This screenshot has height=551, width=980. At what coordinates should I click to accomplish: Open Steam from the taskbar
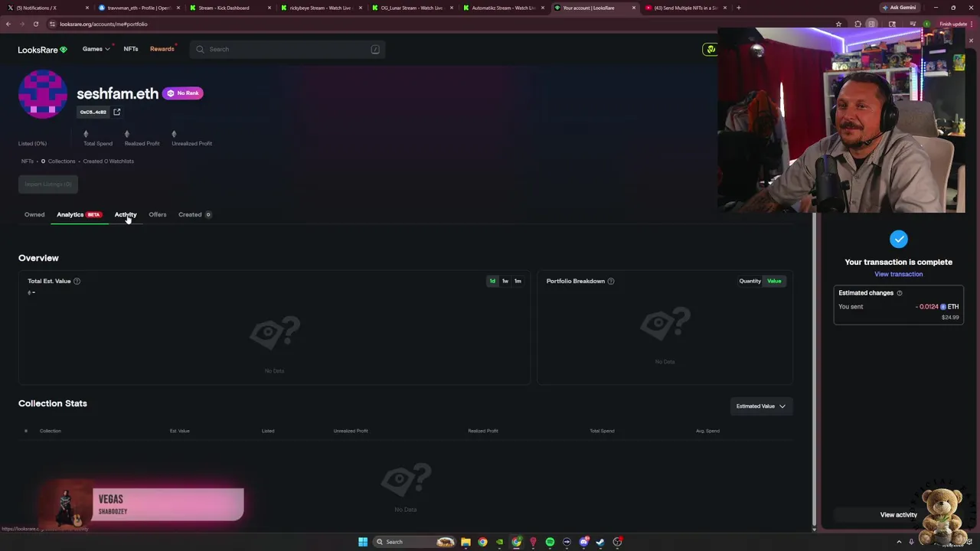click(600, 542)
